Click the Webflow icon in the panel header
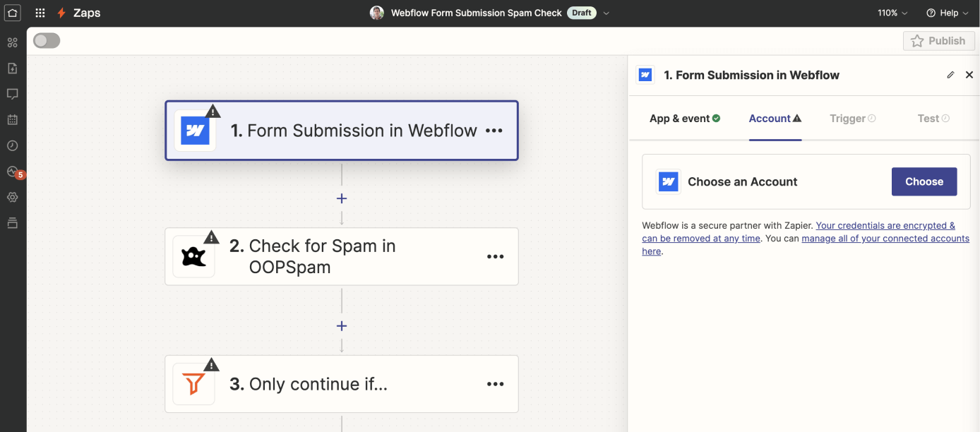 click(x=645, y=75)
